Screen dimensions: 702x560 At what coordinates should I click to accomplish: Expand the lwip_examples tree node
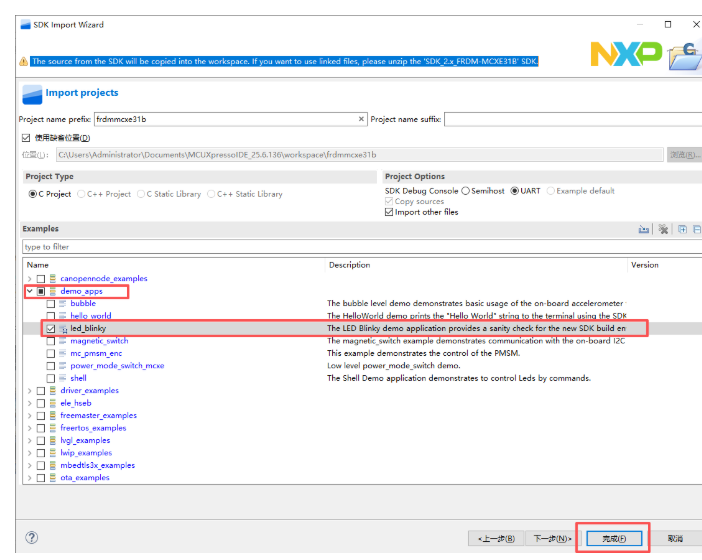click(x=30, y=453)
